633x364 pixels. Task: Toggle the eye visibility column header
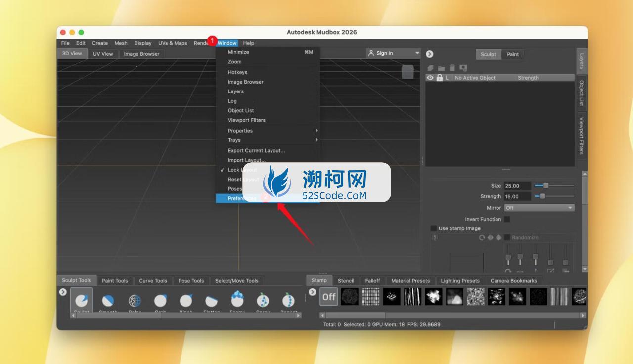click(x=430, y=78)
